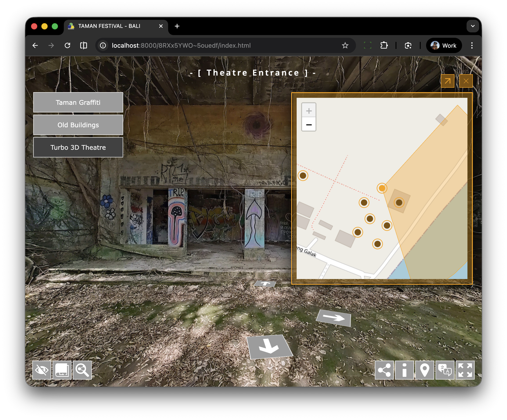Open Taman Graffiti menu item
Screen dimensions: 507x420
78,102
